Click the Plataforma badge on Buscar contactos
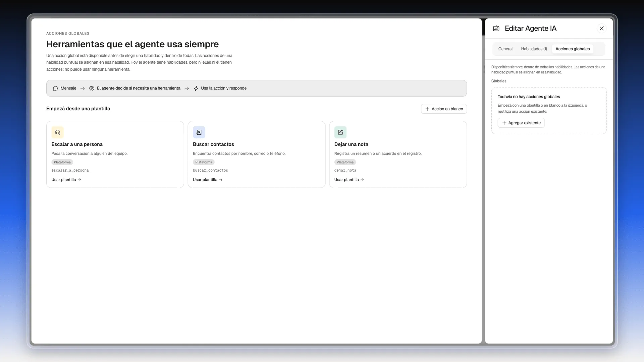 pos(204,162)
